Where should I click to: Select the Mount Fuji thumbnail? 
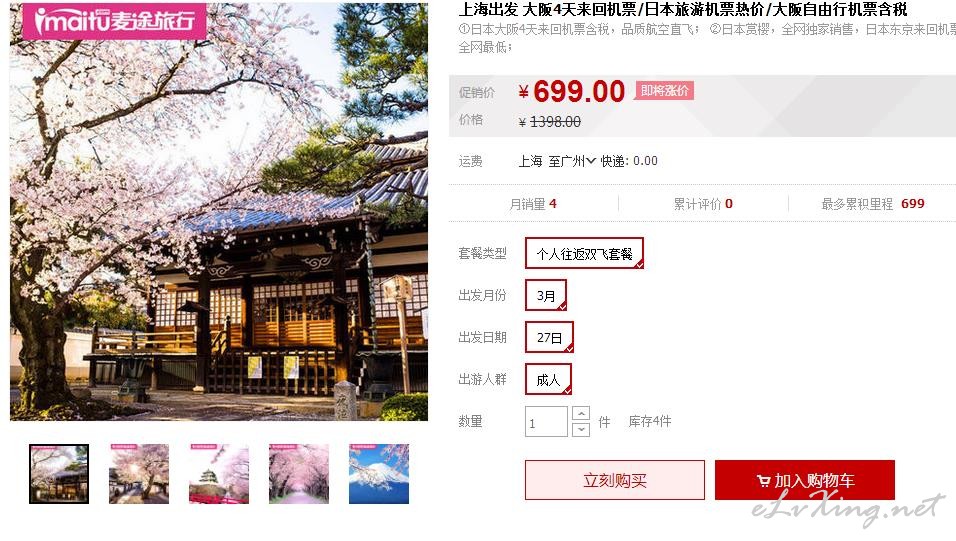(x=379, y=474)
